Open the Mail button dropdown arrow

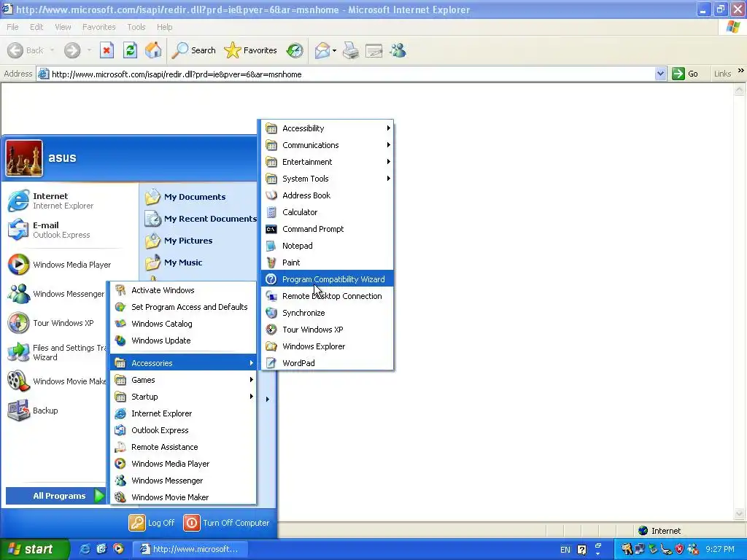coord(334,50)
